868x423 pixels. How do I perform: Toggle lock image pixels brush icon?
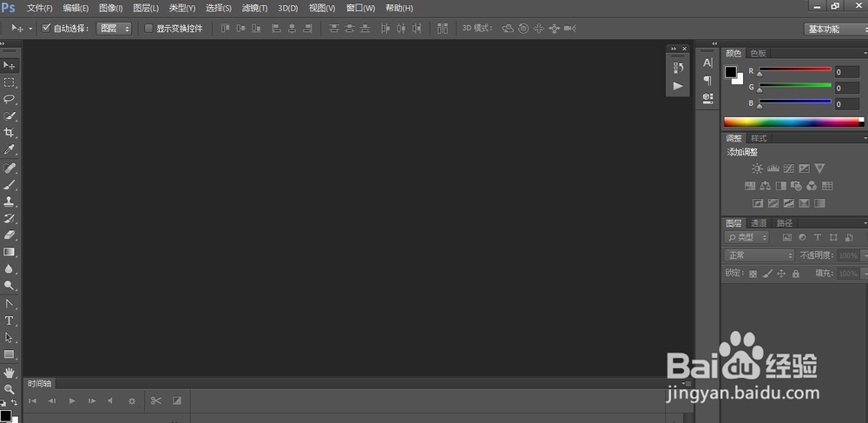tap(767, 274)
